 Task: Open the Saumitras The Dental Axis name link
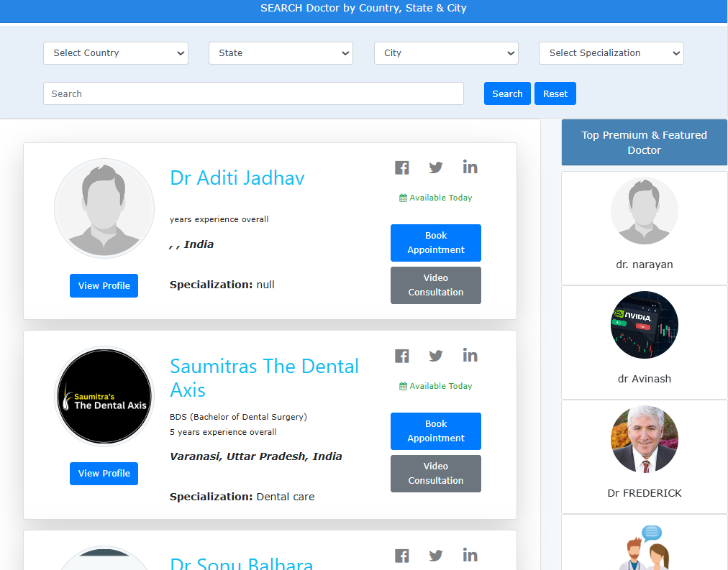coord(264,378)
